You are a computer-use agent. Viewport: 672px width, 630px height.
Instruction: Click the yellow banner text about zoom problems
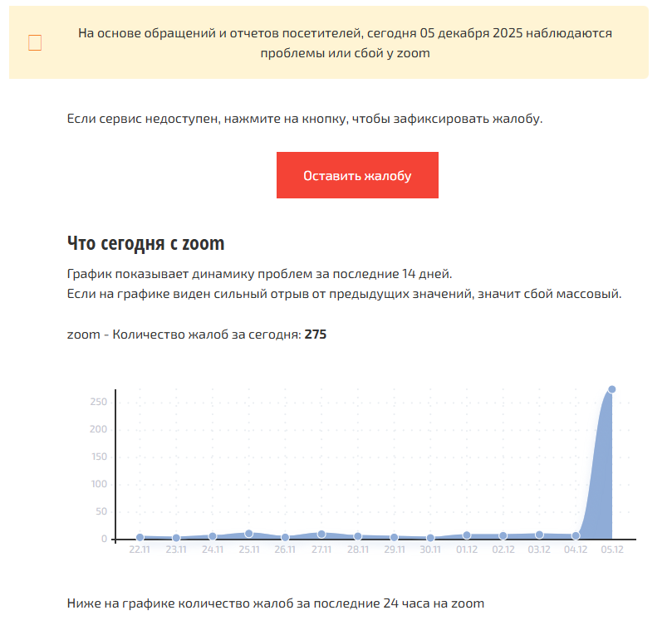pos(345,43)
